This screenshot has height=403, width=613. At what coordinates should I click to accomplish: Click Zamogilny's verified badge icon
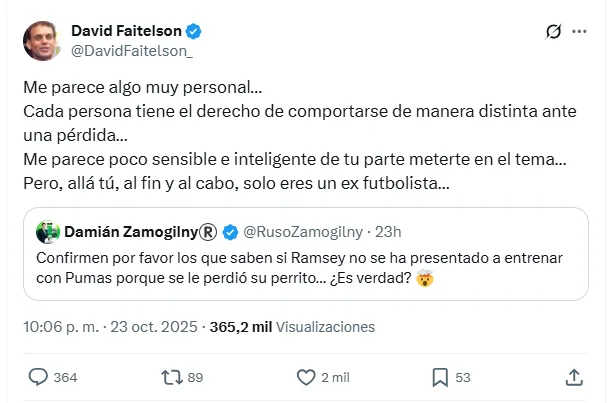click(x=229, y=232)
